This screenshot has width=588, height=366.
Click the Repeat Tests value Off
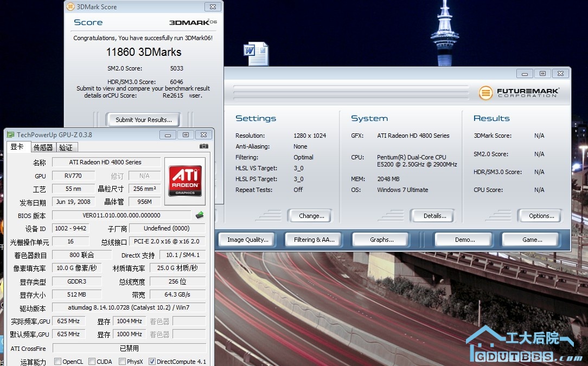298,190
